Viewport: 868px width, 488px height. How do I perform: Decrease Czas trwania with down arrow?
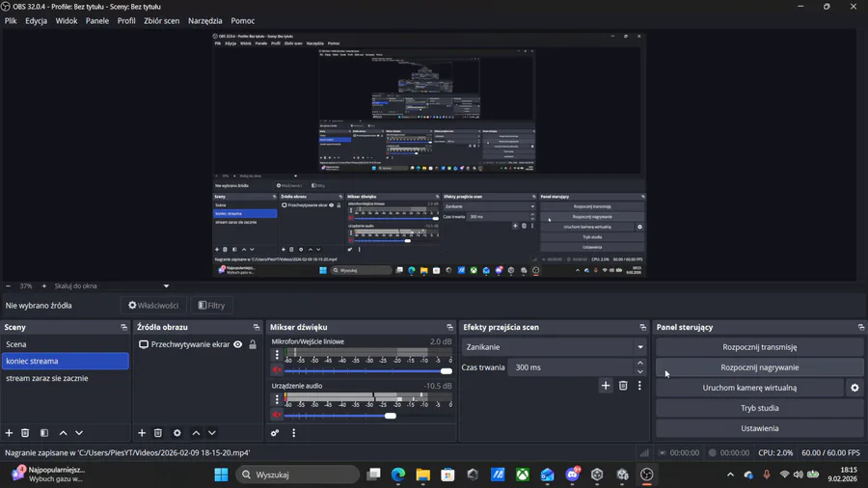coord(640,371)
